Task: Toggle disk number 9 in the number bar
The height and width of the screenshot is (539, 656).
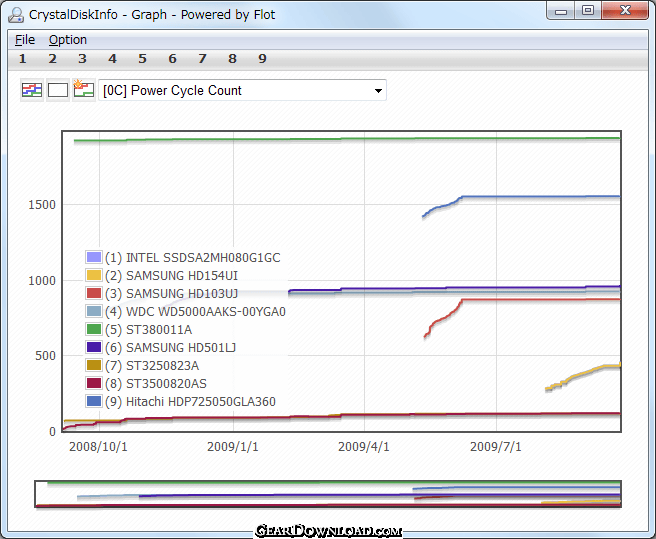Action: coord(262,59)
